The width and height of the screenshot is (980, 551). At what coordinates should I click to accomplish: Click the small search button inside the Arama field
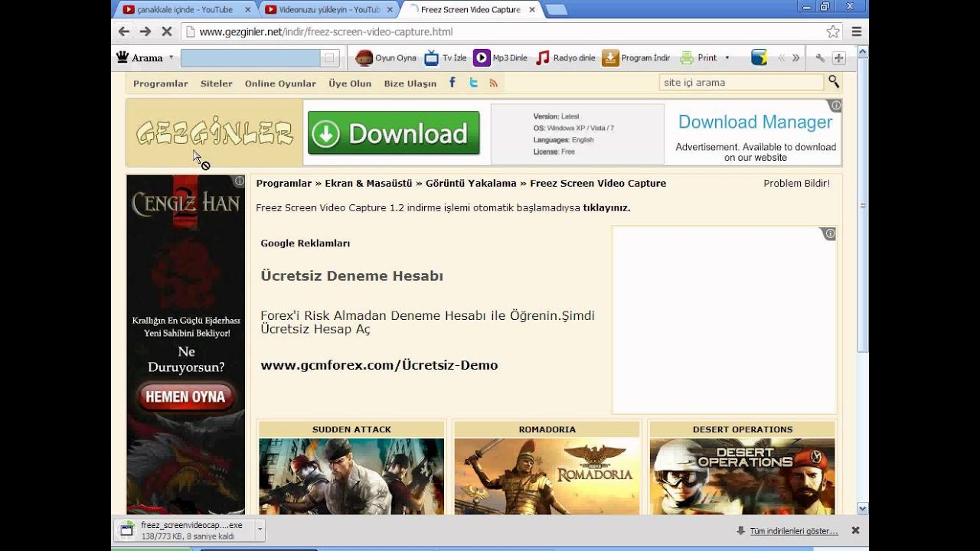(329, 57)
